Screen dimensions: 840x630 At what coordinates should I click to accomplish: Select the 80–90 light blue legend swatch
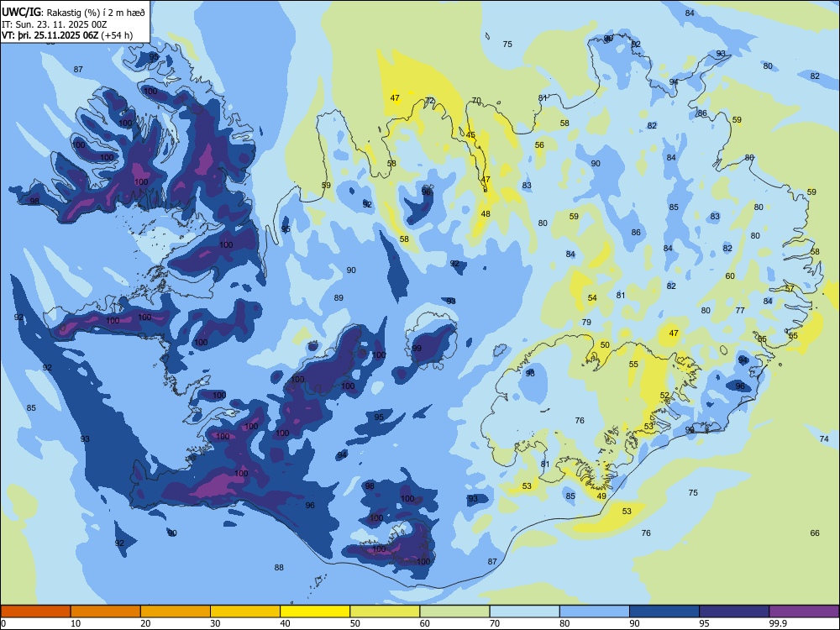tap(595, 612)
